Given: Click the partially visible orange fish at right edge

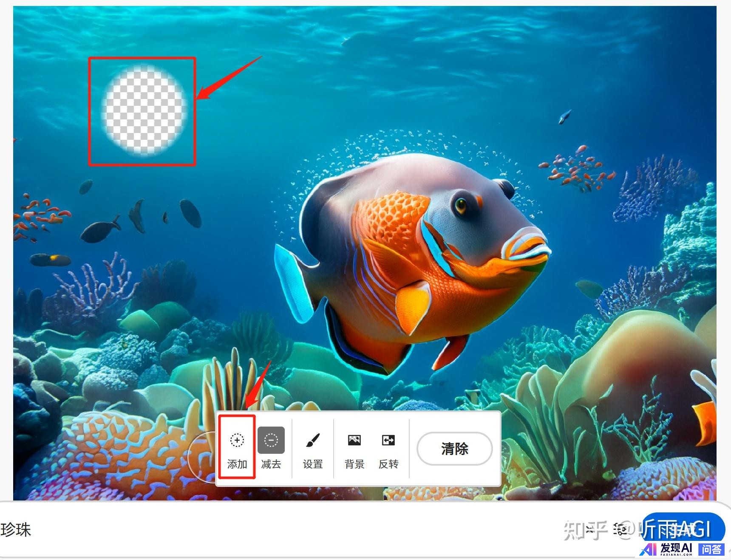Looking at the screenshot, I should 705,421.
